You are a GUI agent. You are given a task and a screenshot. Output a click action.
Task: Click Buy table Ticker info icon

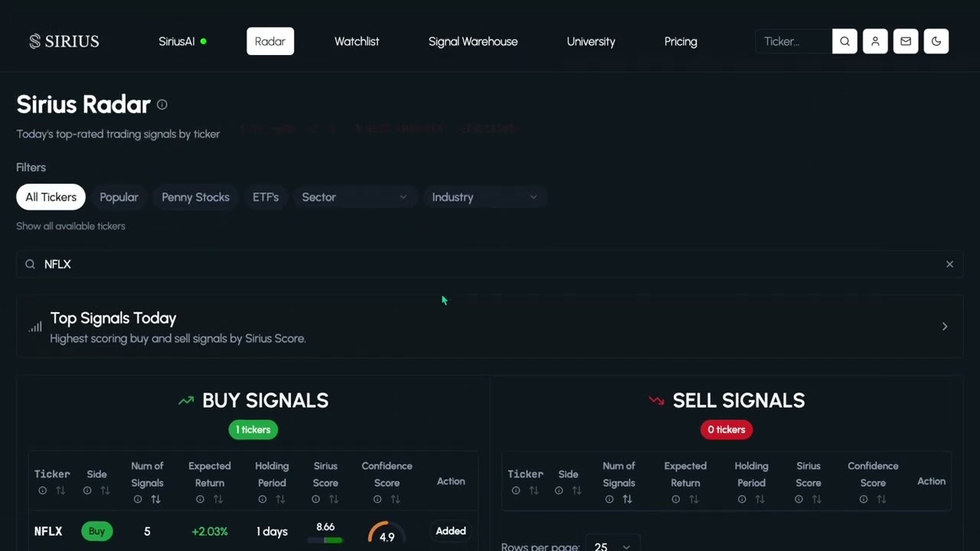43,491
